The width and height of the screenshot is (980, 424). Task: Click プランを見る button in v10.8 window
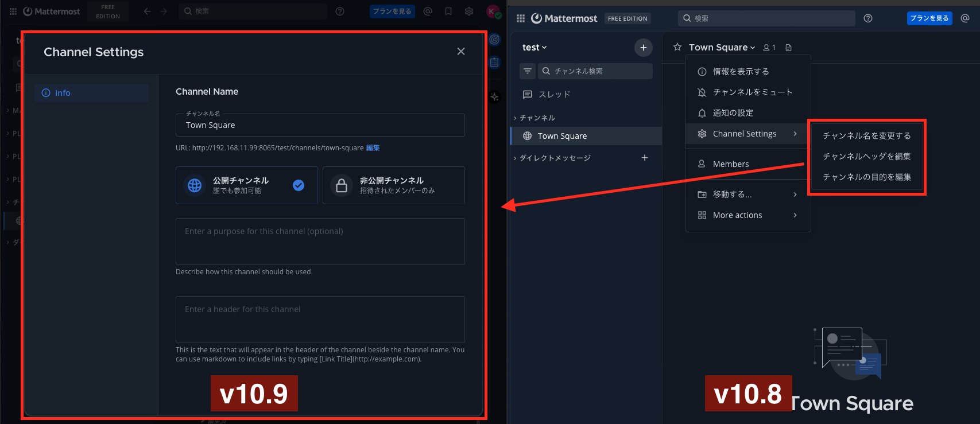click(x=929, y=18)
